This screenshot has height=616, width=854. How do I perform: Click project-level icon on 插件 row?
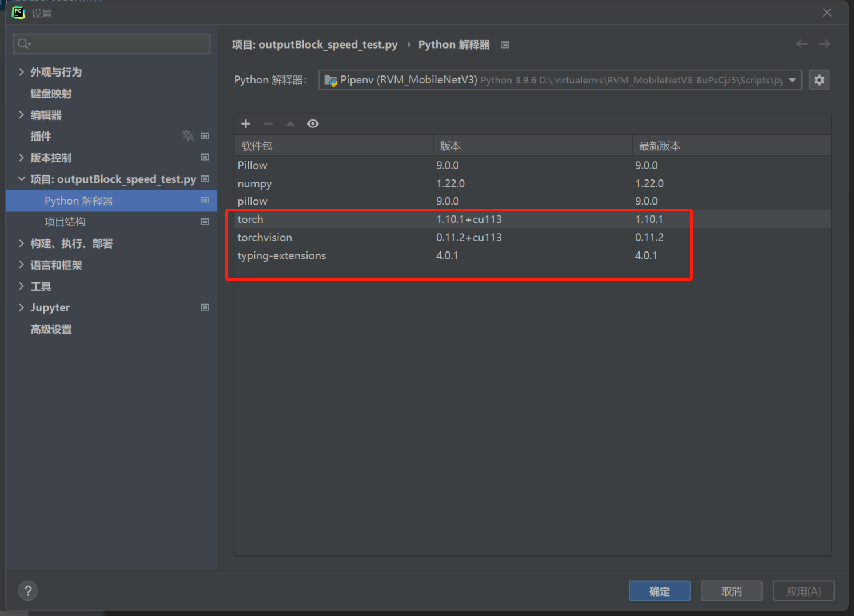click(205, 136)
